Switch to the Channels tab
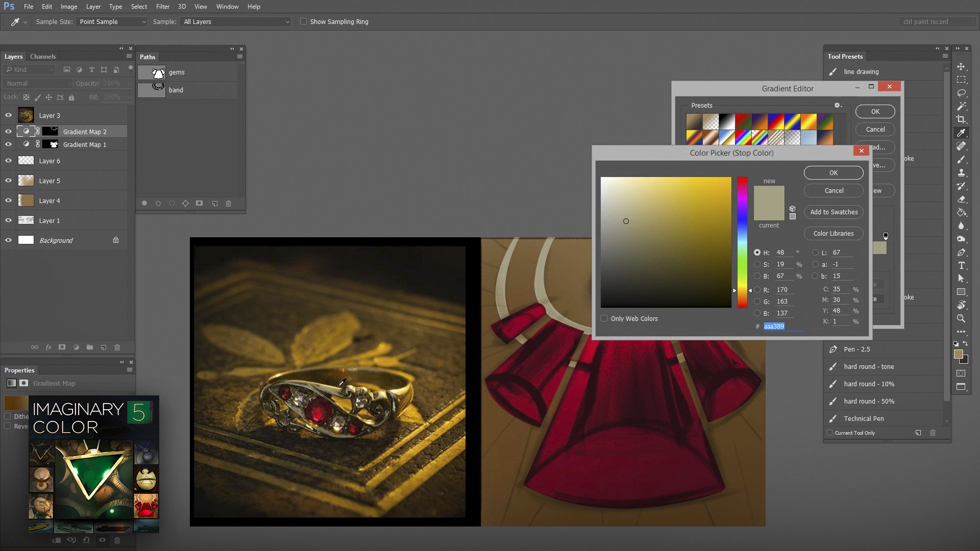The height and width of the screenshot is (551, 980). (42, 57)
